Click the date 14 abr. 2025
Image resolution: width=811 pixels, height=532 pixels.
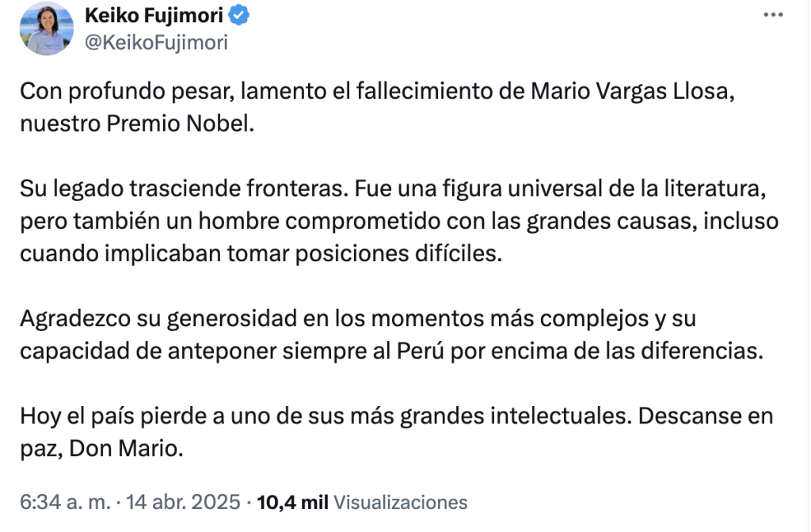pyautogui.click(x=183, y=501)
